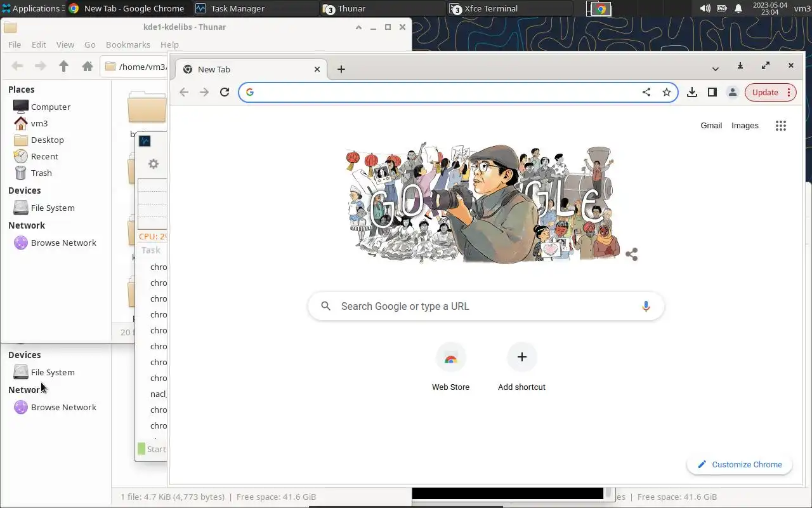Open Trash in Thunar sidebar
The image size is (812, 508).
click(x=41, y=173)
